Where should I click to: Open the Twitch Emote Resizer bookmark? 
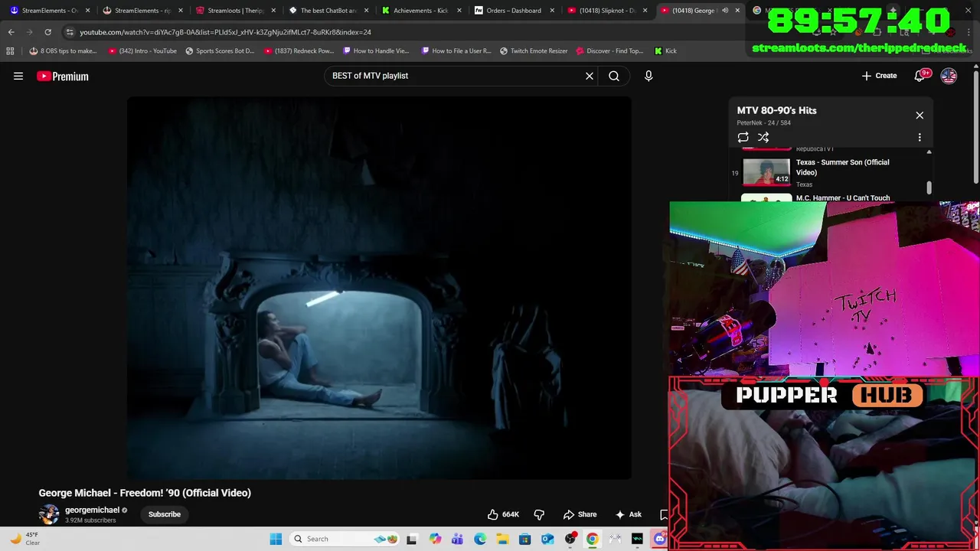click(x=534, y=51)
